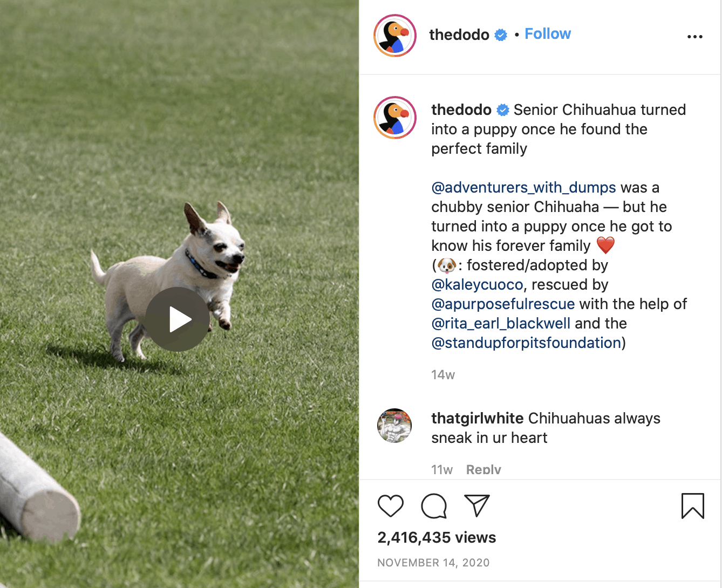This screenshot has width=722, height=588.
Task: Open the three-dot more options menu
Action: click(694, 37)
